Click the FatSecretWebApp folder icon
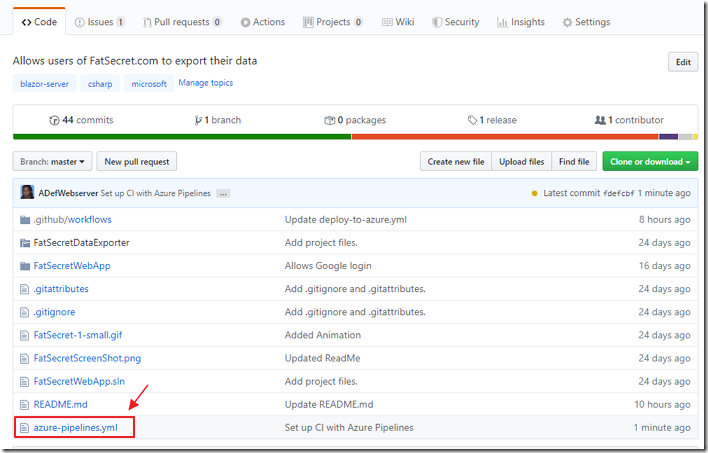This screenshot has height=453, width=708. click(25, 266)
